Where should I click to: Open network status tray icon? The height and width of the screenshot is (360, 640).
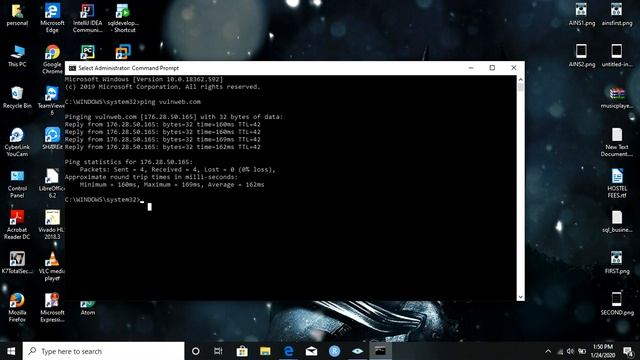click(560, 351)
